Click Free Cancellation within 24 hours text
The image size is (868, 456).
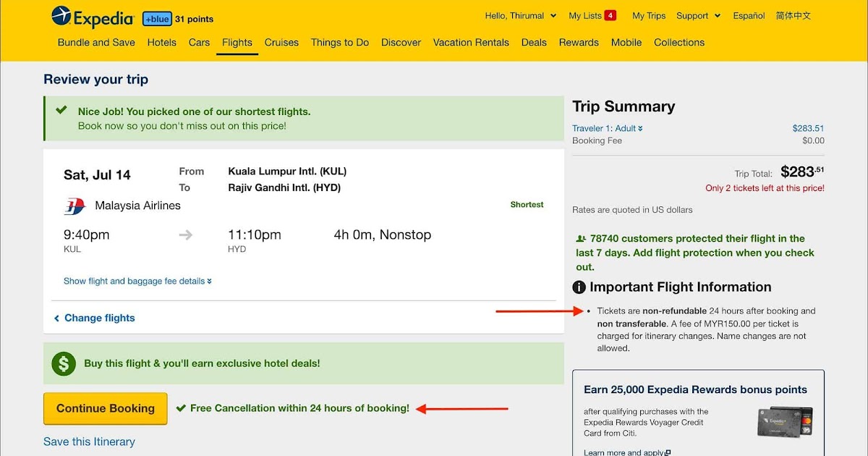[x=299, y=408]
